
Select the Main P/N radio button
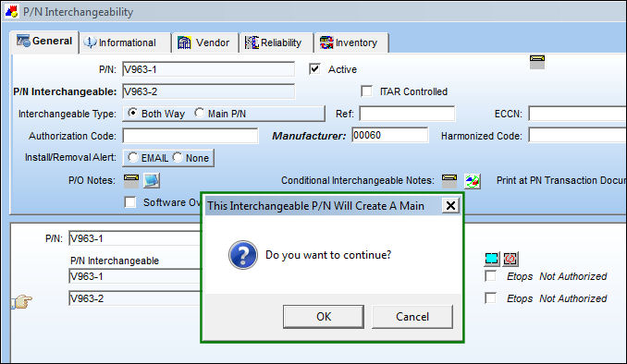click(199, 113)
